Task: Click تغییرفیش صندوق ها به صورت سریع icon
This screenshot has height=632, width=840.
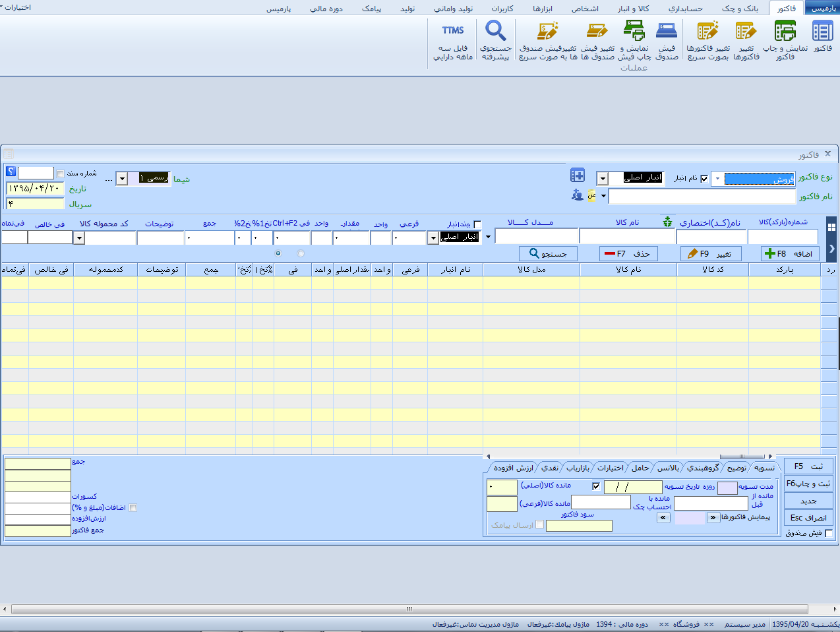Action: tap(547, 40)
